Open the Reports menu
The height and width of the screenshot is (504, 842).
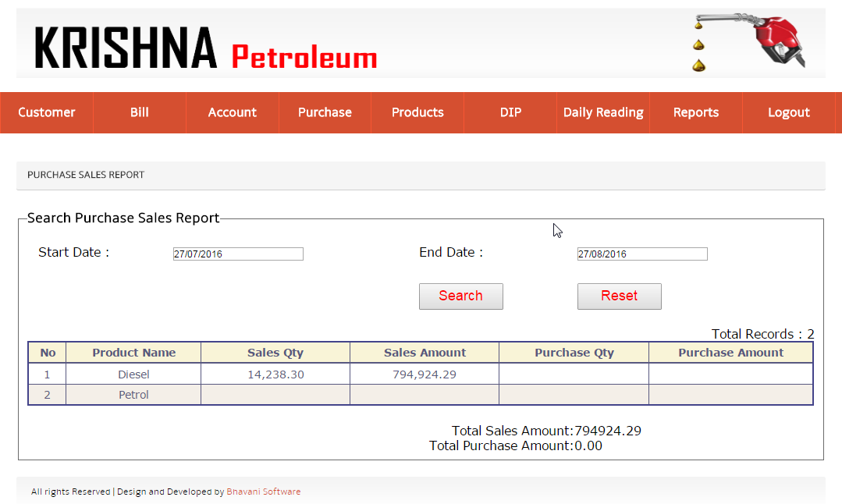coord(696,112)
